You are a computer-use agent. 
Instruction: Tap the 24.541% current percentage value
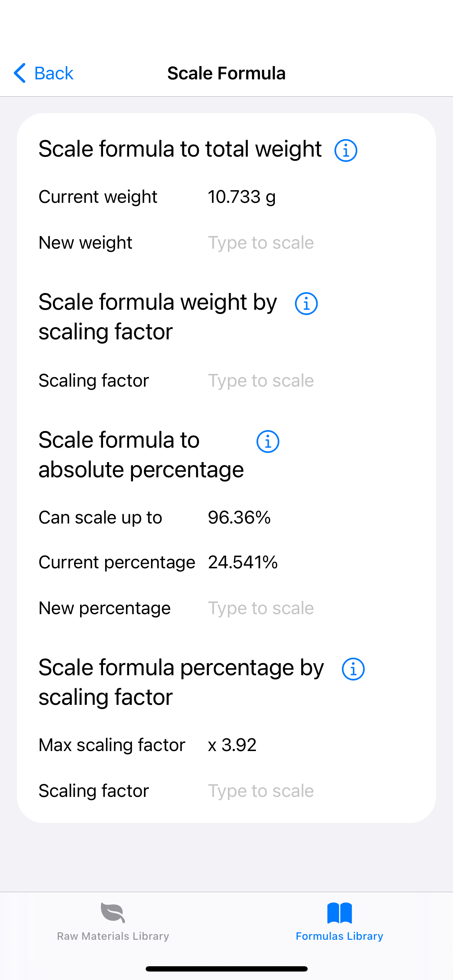(x=243, y=562)
